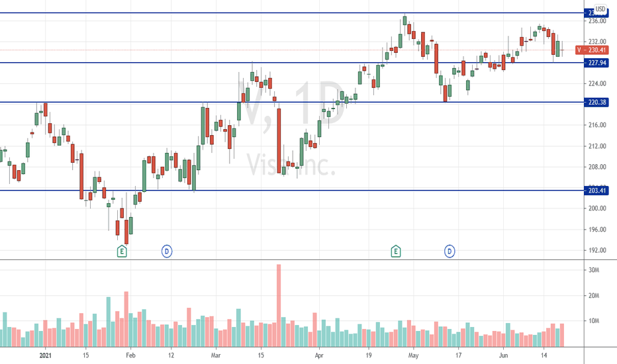The image size is (617, 364).
Task: Select the V 230.41 current price label
Action: point(592,50)
